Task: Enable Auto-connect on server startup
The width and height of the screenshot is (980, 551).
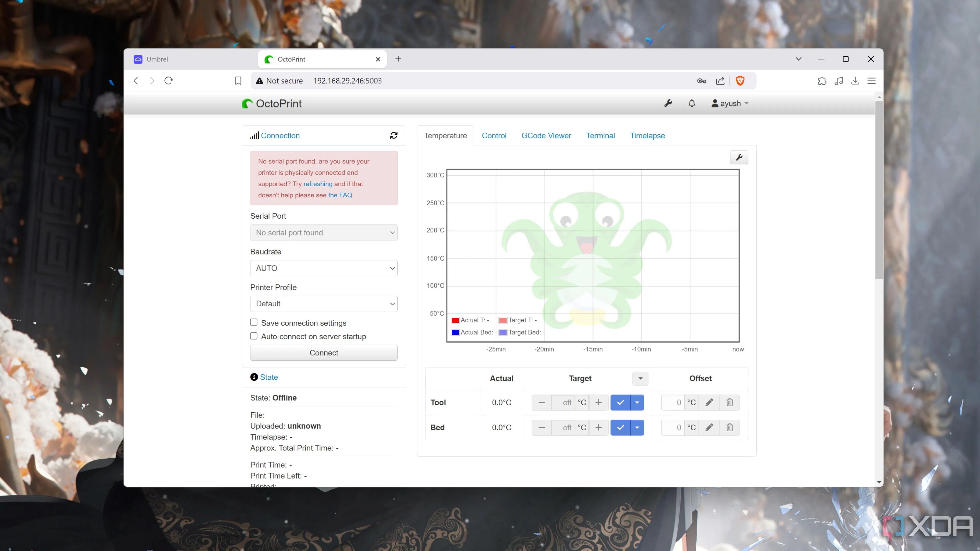Action: tap(254, 336)
